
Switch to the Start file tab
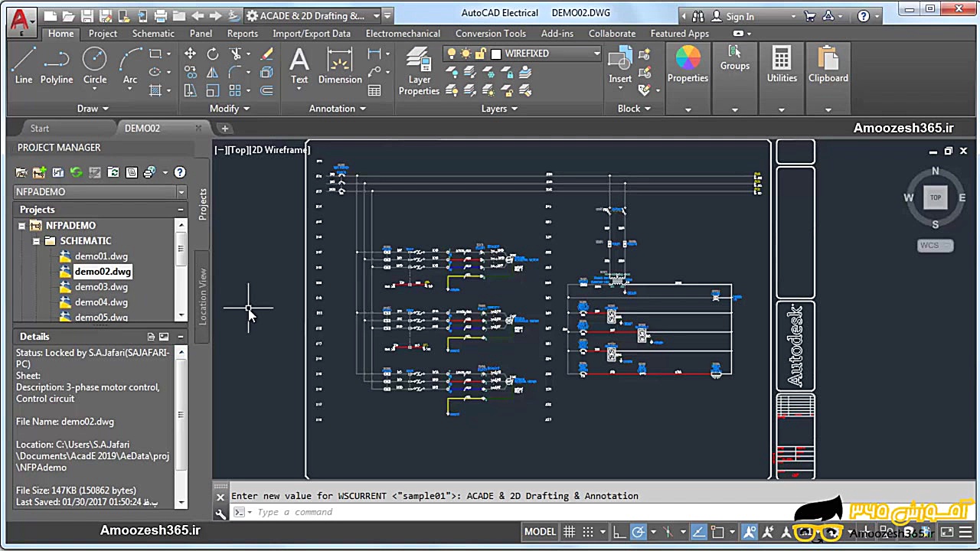(40, 129)
